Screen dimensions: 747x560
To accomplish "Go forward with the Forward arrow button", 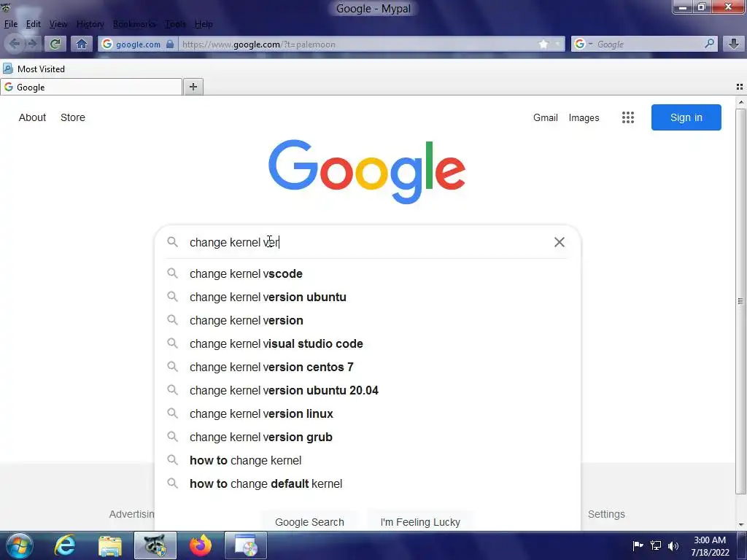I will 32,44.
